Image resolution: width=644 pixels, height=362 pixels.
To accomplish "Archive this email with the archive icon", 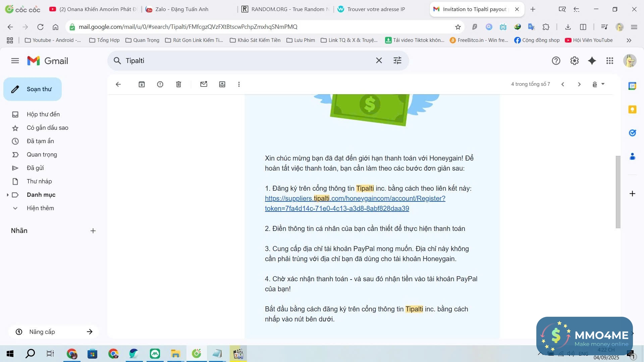I will (x=142, y=84).
